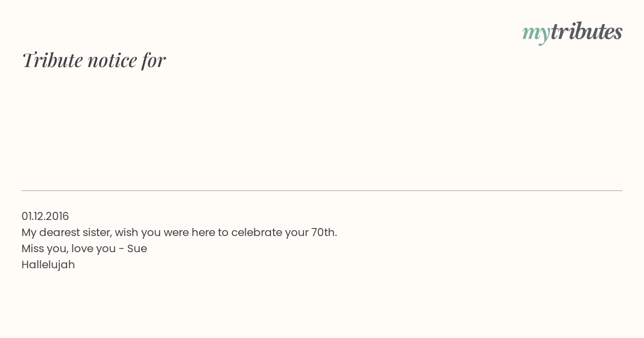Image resolution: width=644 pixels, height=338 pixels.
Task: Click the date 01.12.2016
Action: coord(45,216)
